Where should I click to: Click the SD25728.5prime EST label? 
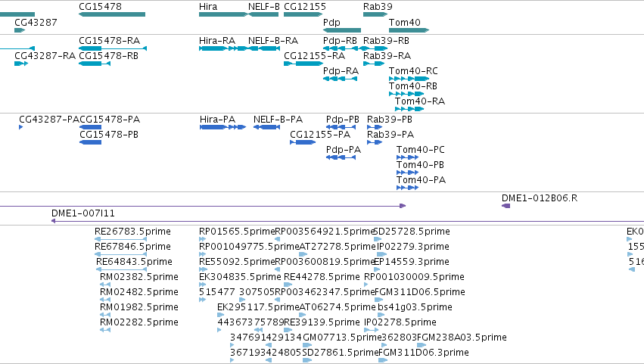pyautogui.click(x=412, y=232)
